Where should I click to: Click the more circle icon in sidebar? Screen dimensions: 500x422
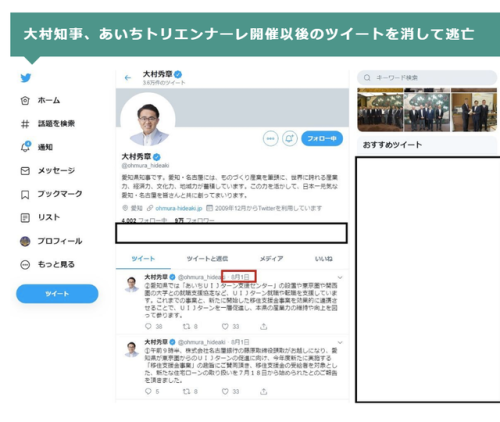(25, 265)
